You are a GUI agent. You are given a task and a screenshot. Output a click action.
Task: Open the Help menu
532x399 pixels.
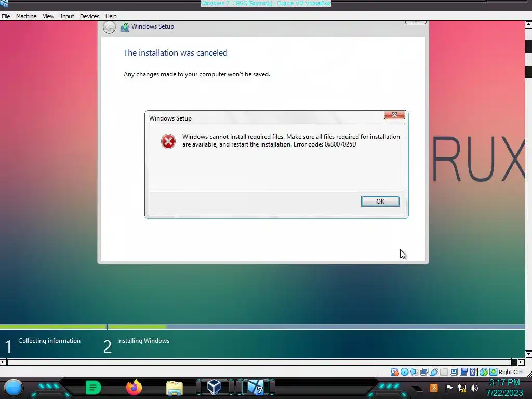pyautogui.click(x=111, y=16)
